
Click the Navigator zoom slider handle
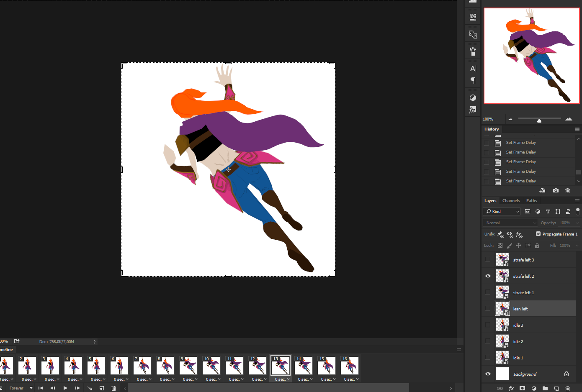[539, 120]
